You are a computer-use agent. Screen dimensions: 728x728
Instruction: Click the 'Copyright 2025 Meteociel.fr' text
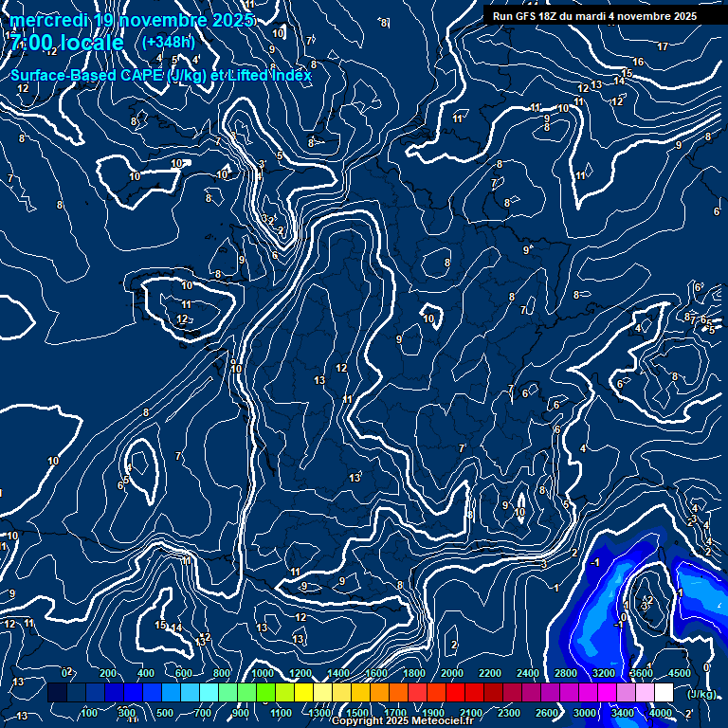click(x=403, y=720)
